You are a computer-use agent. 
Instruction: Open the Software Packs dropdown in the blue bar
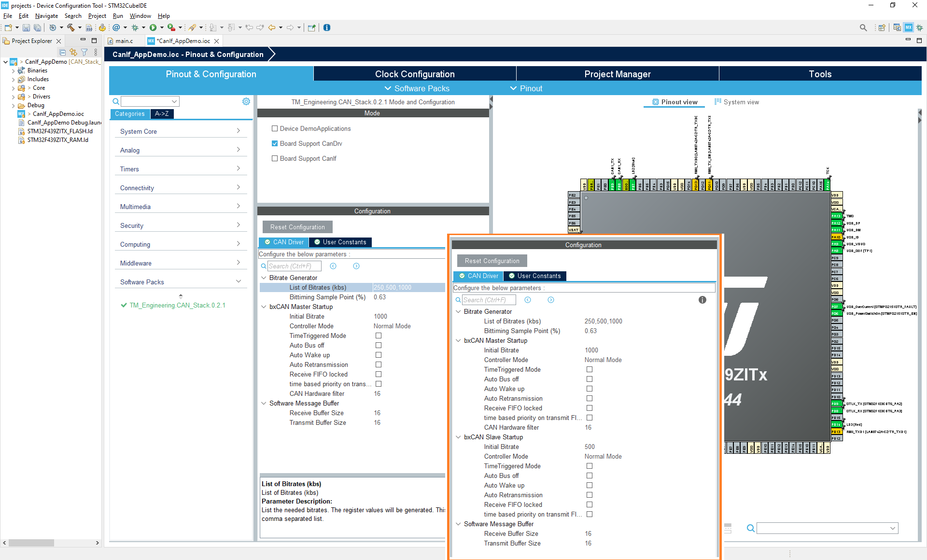pos(417,88)
